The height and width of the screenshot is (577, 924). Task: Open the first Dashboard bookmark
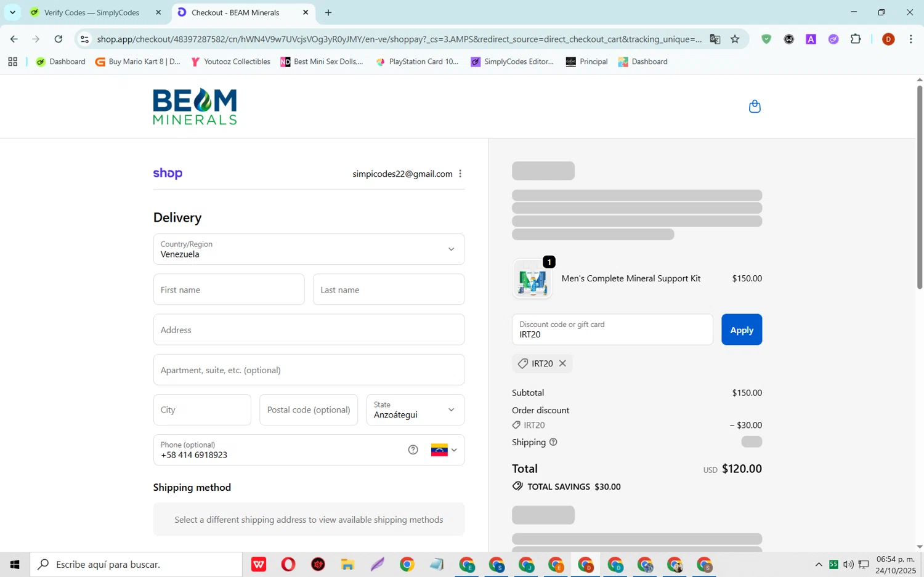point(60,62)
